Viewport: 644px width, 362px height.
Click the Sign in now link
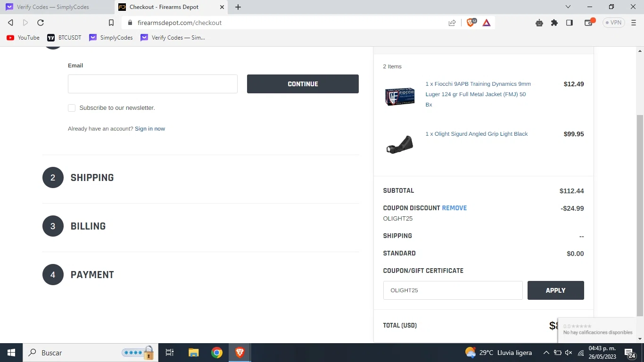click(150, 129)
